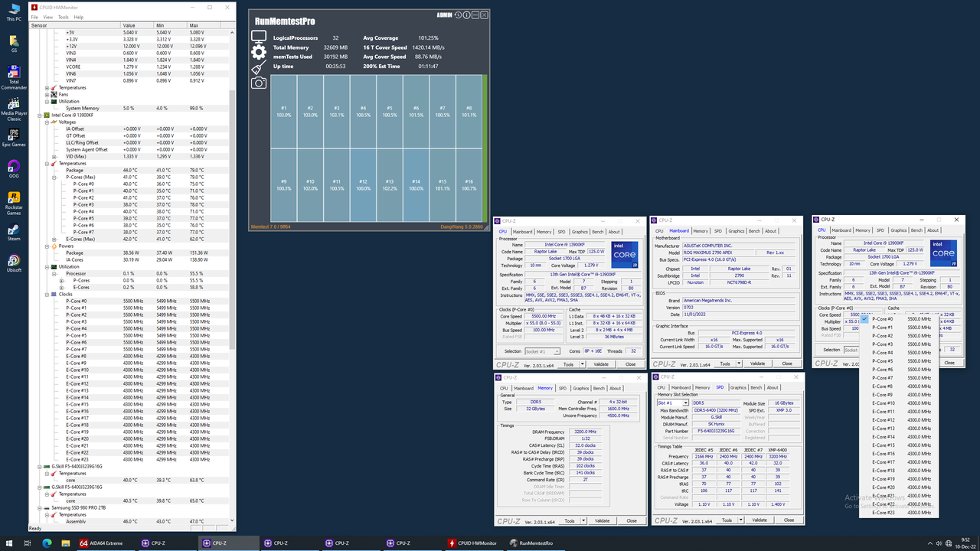
Task: Click the Tools button in the CPU-Z Memory window
Action: [x=571, y=520]
